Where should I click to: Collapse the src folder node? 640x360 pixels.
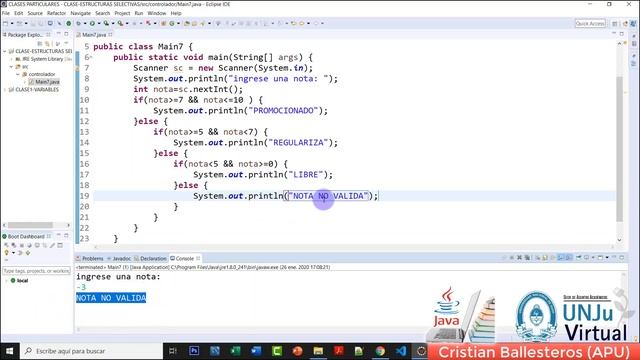(x=11, y=67)
